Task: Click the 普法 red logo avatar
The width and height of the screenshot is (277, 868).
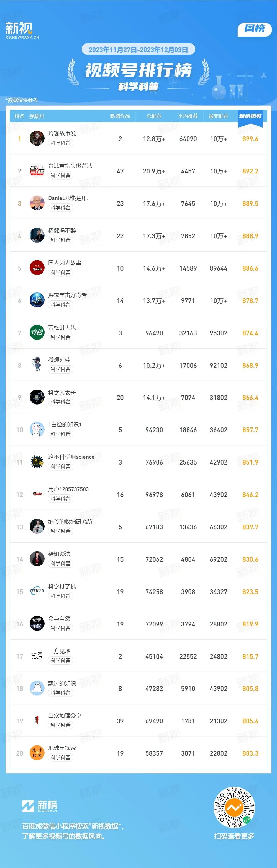Action: [x=37, y=171]
